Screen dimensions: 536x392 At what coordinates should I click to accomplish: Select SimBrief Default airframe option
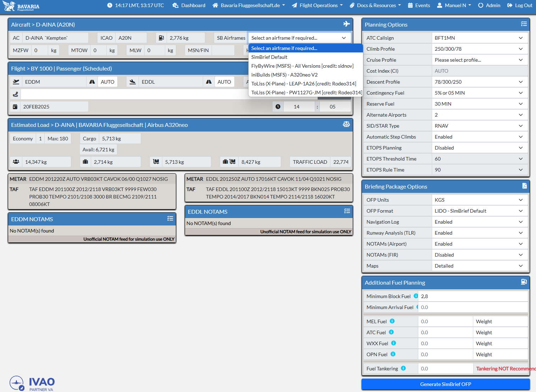click(x=306, y=57)
